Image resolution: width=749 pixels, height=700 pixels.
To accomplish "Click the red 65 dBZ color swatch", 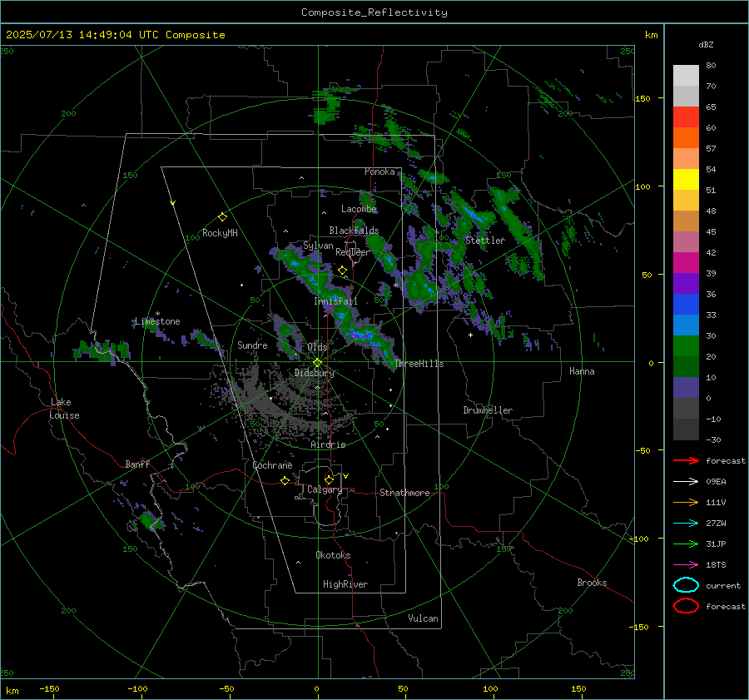I will coord(686,117).
